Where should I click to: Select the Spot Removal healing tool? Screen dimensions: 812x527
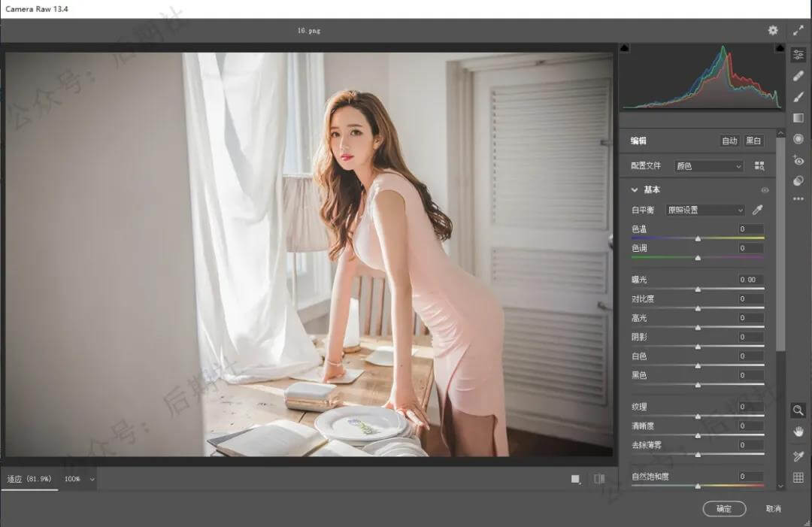pos(798,76)
